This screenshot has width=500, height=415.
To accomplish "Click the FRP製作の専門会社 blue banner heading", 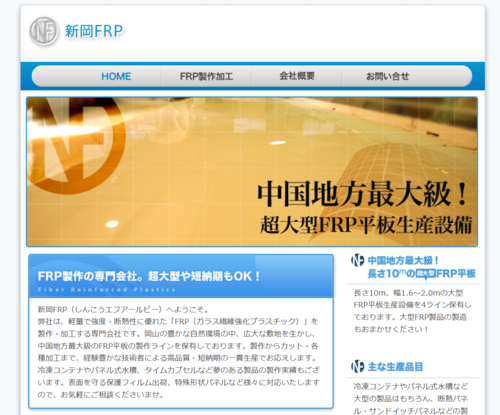I will pyautogui.click(x=148, y=276).
